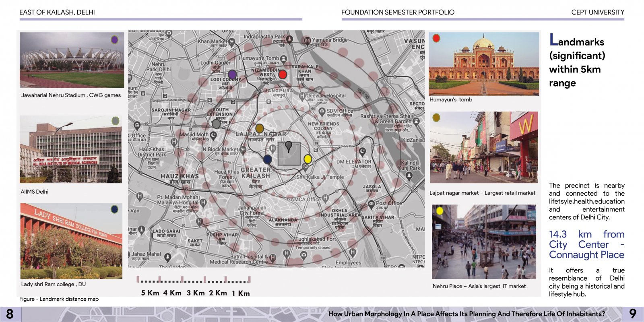Click the Post Office map icon

click(371, 204)
